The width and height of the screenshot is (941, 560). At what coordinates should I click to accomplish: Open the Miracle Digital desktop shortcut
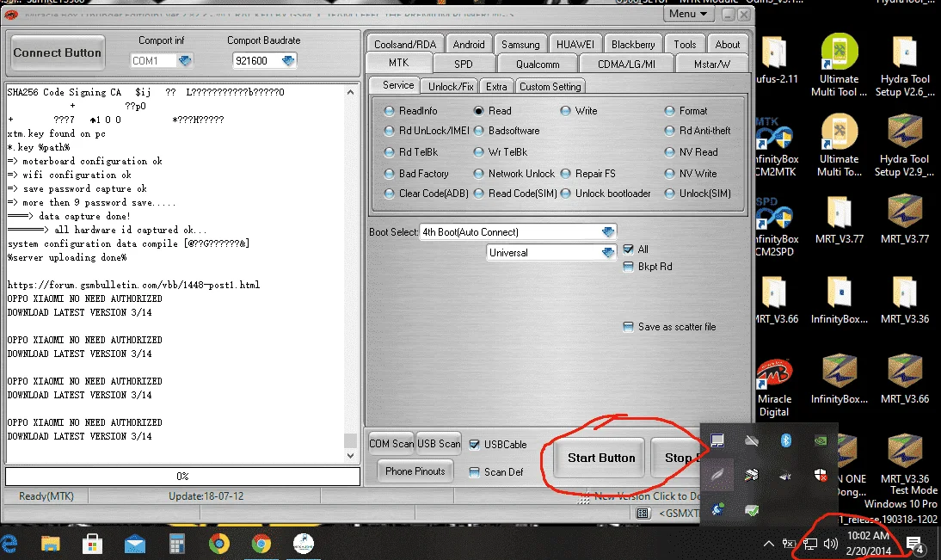tap(774, 387)
